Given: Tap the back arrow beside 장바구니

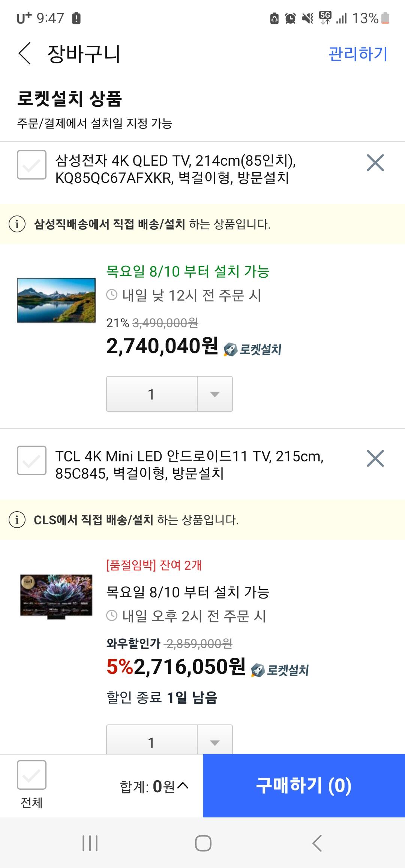Looking at the screenshot, I should tap(25, 53).
